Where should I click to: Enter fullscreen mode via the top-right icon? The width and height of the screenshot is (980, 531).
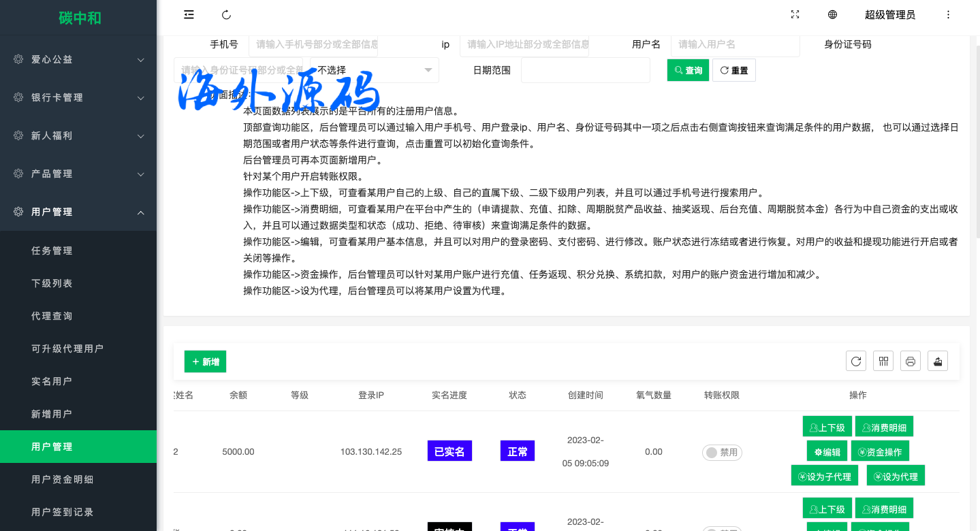click(x=795, y=15)
